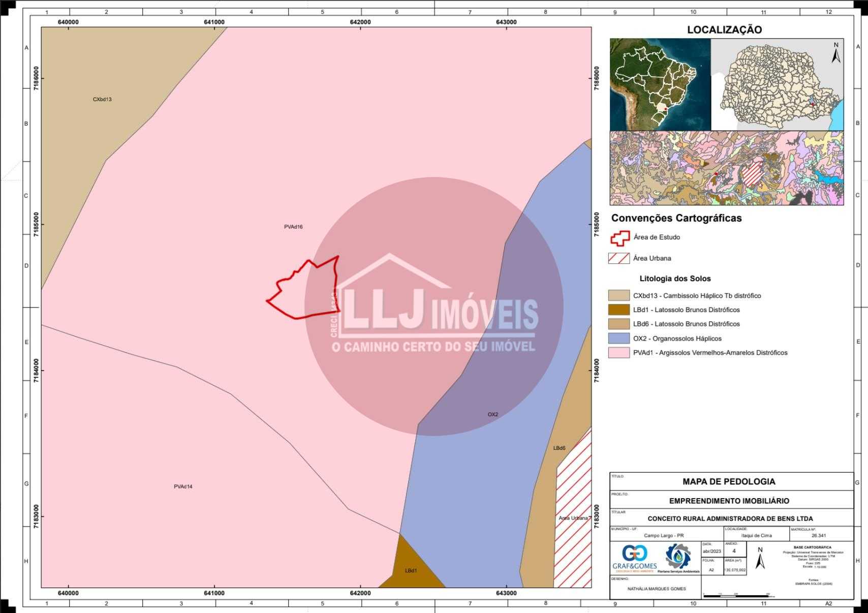Select the OX2 Organossolos blue legend swatch
The image size is (868, 613).
click(618, 339)
